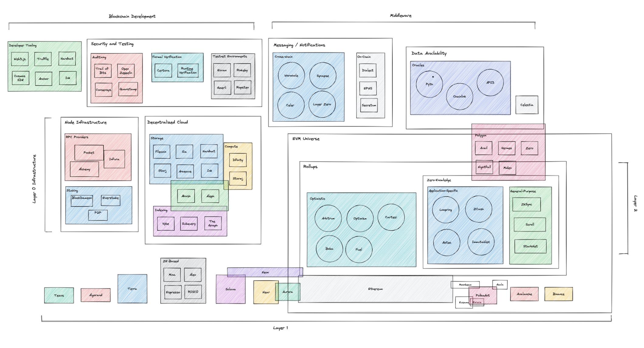Click the Chainlink oracle circle
The width and height of the screenshot is (644, 348).
[459, 97]
